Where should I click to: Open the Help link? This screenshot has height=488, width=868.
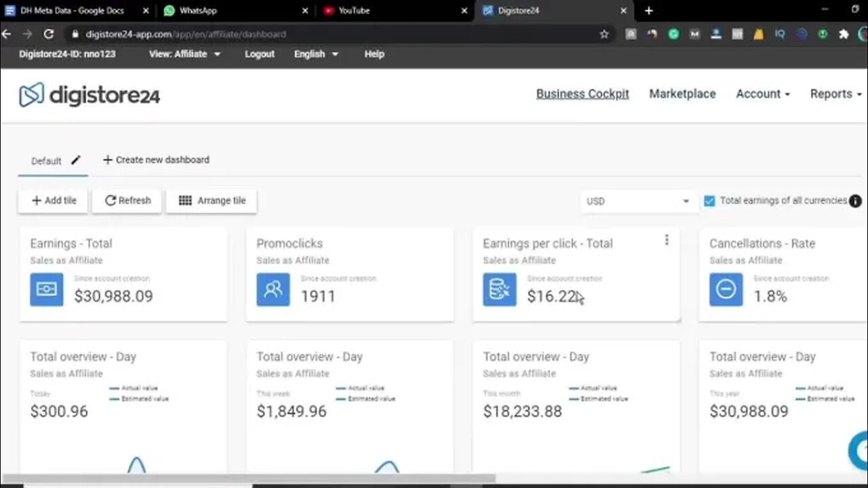pos(374,54)
